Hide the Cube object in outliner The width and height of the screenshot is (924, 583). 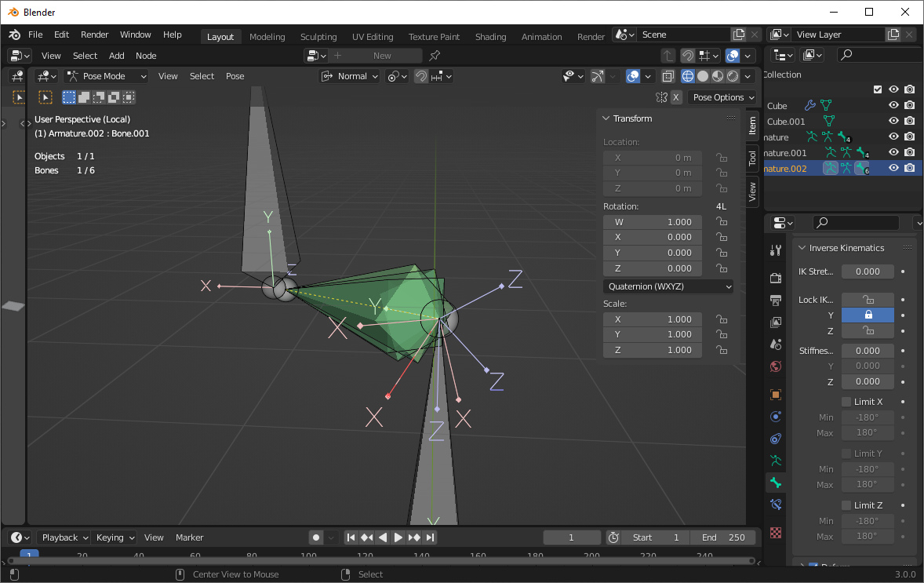[893, 106]
